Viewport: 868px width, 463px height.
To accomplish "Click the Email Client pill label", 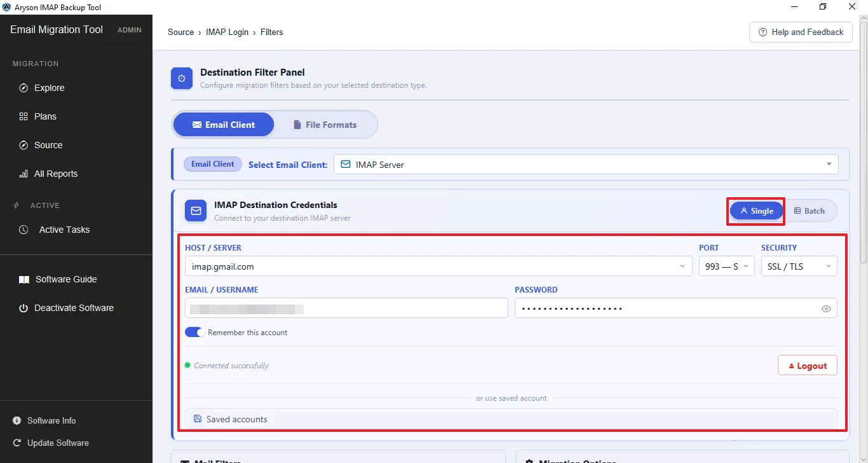I will click(213, 164).
